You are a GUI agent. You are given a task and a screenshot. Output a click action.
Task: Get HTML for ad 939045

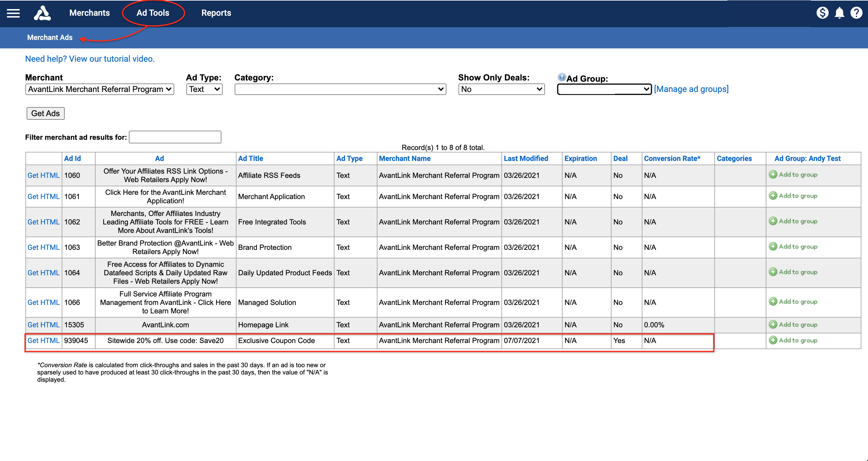click(x=44, y=341)
